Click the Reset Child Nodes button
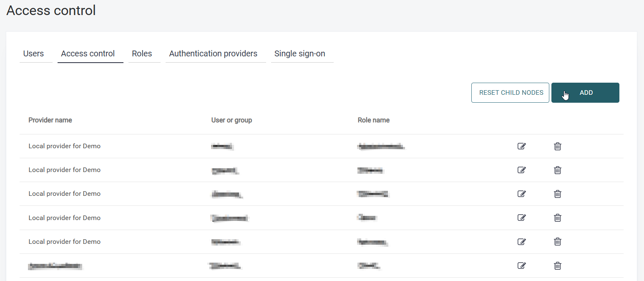The image size is (644, 281). coord(510,93)
